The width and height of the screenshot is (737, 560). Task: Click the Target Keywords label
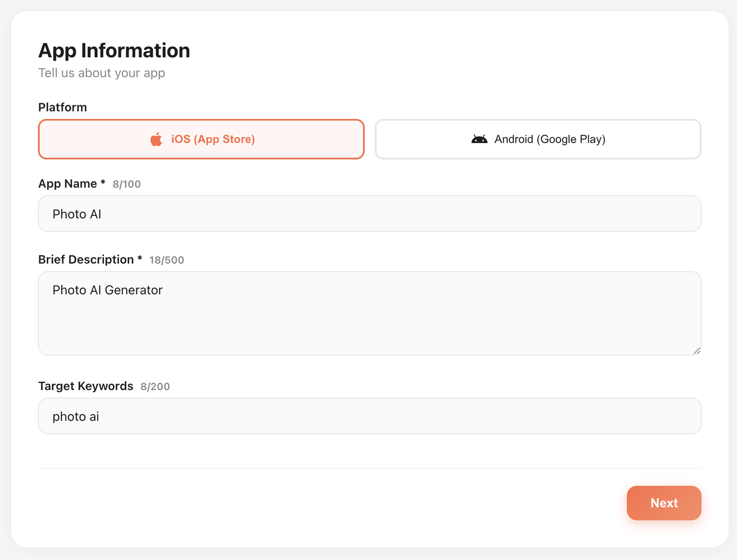(86, 386)
